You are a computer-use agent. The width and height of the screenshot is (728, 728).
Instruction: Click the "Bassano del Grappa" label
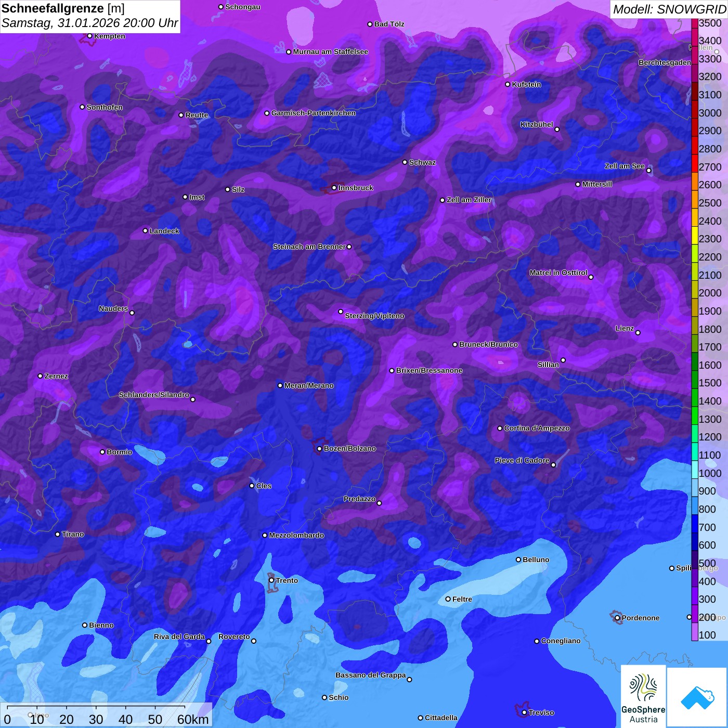(371, 675)
